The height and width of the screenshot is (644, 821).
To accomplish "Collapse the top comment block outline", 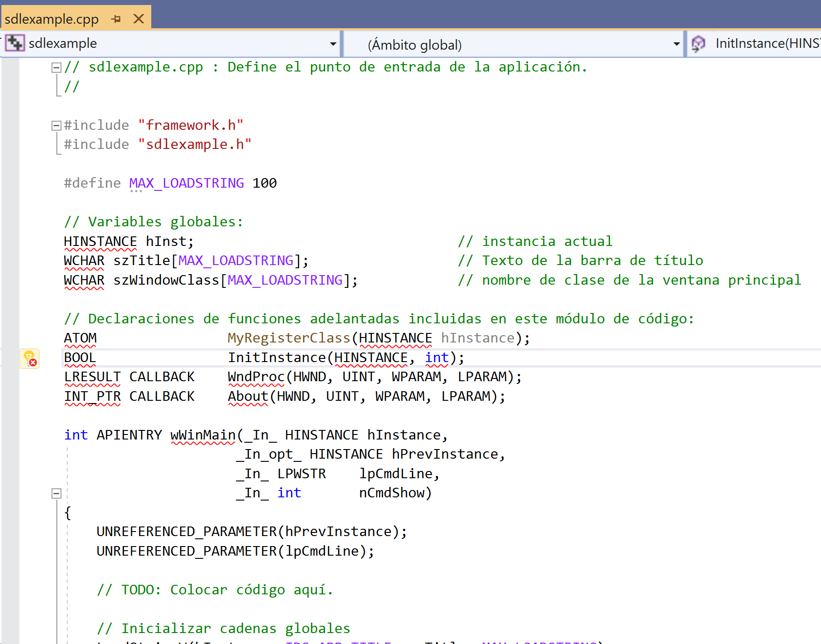I will (56, 68).
